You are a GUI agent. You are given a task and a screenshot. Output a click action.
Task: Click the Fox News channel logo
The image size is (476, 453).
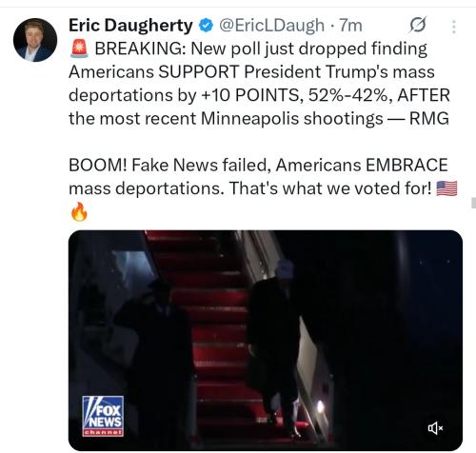(103, 416)
